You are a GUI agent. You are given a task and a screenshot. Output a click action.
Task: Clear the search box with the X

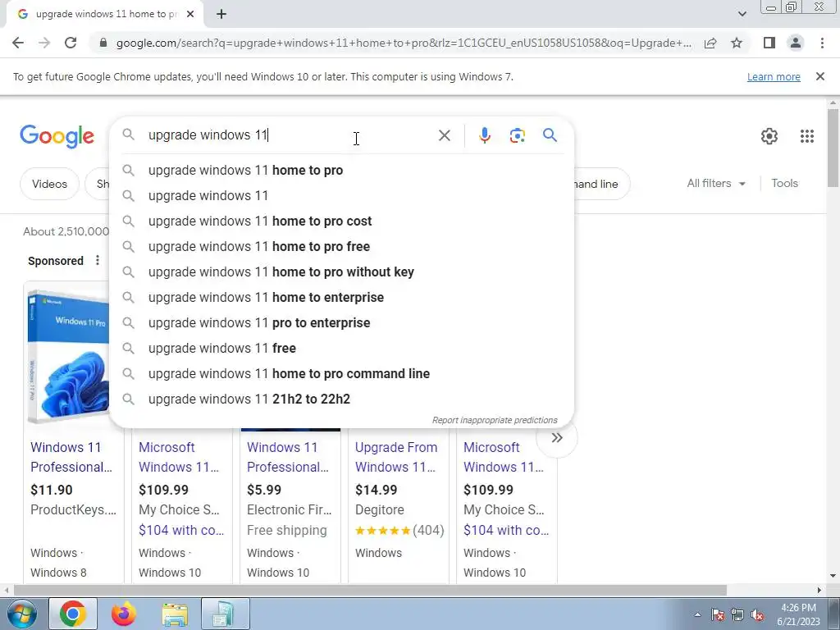pyautogui.click(x=444, y=135)
